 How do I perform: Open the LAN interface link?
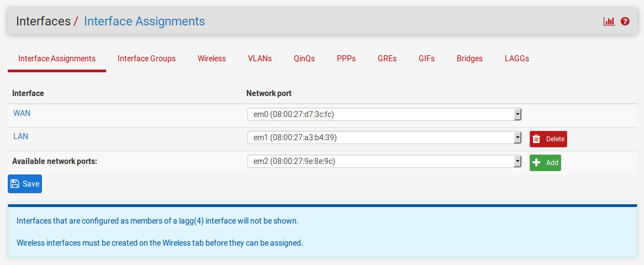21,136
